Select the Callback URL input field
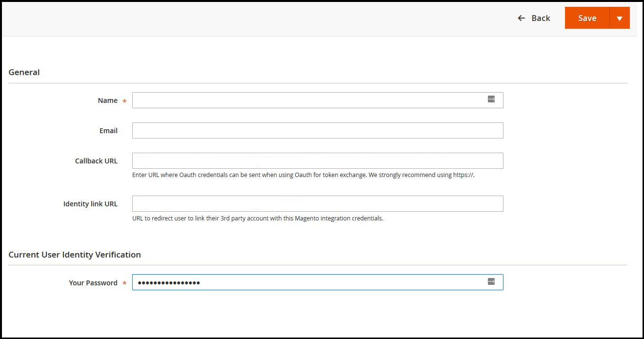 pos(317,161)
